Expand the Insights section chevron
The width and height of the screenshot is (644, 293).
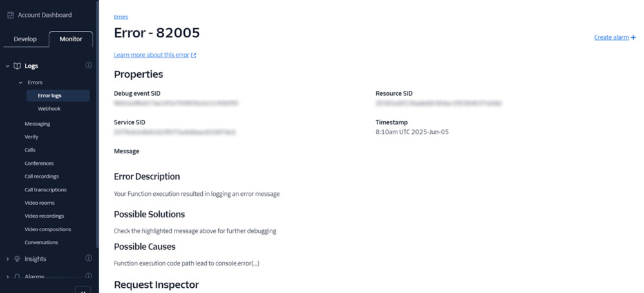8,259
